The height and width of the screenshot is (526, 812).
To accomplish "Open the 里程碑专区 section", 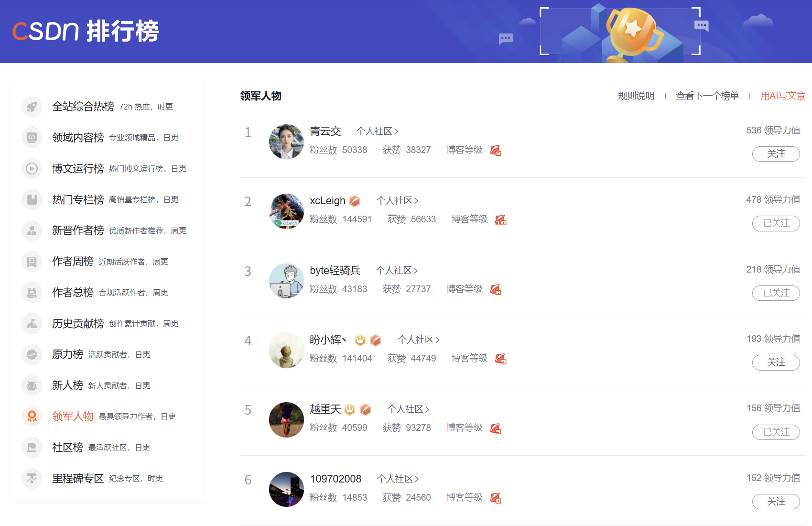I will click(78, 478).
